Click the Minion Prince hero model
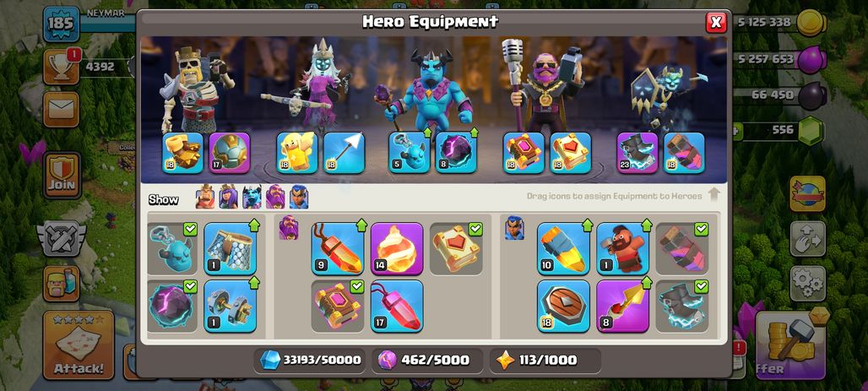Viewport: 868px width, 391px height. click(x=431, y=90)
